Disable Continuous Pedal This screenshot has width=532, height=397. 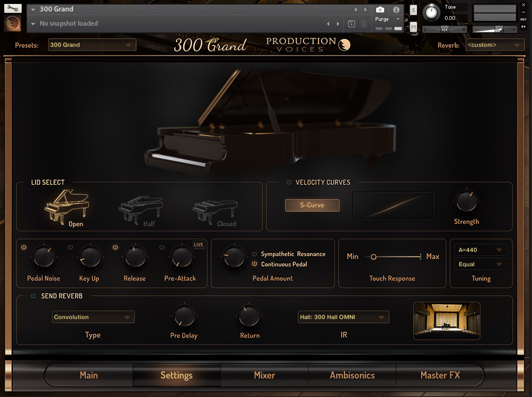tap(254, 264)
